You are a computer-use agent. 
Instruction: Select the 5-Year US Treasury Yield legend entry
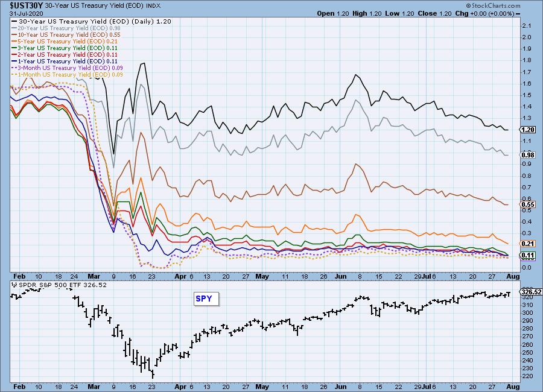[65, 41]
